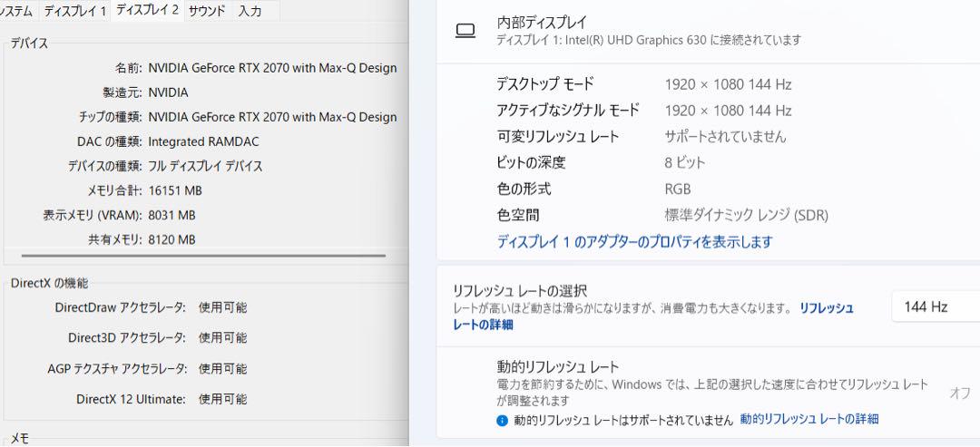Click the リフレッシュ レートの選択 heading
This screenshot has height=447, width=980.
(x=519, y=290)
